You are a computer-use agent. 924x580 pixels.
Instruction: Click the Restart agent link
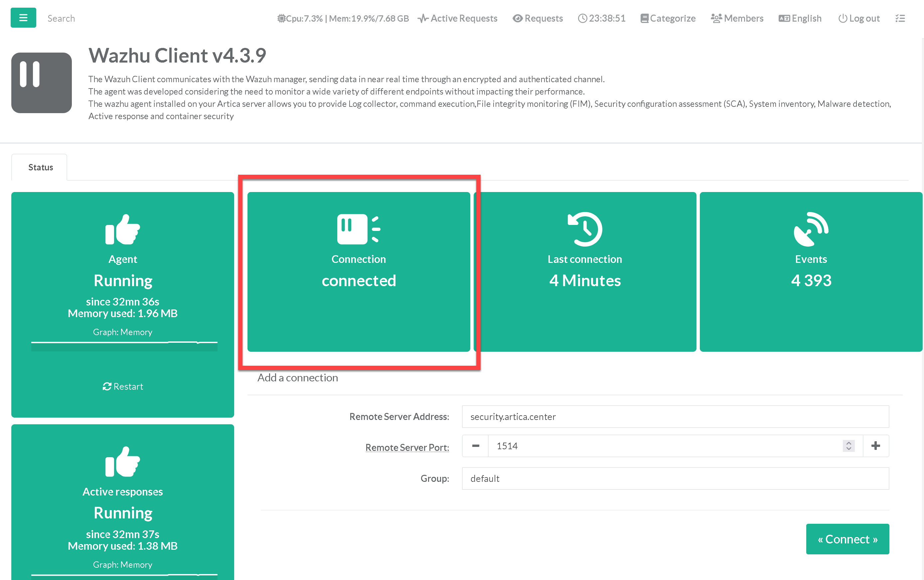pos(123,386)
